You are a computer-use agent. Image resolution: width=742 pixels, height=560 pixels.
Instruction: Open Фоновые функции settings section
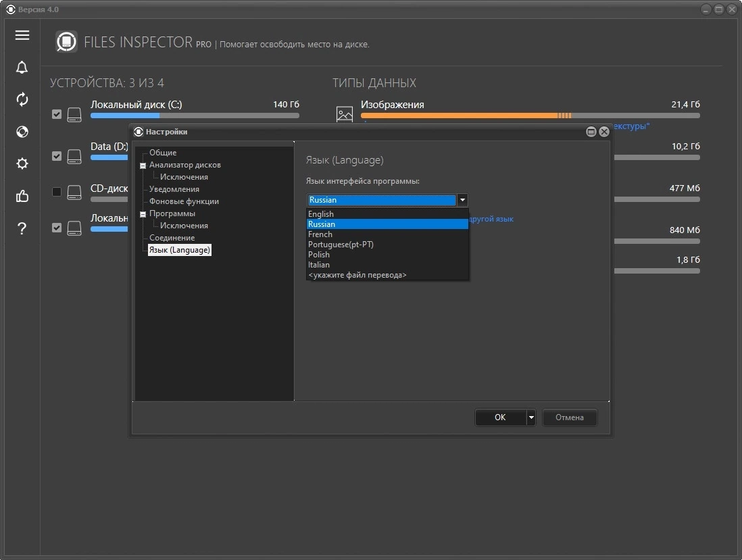tap(184, 201)
